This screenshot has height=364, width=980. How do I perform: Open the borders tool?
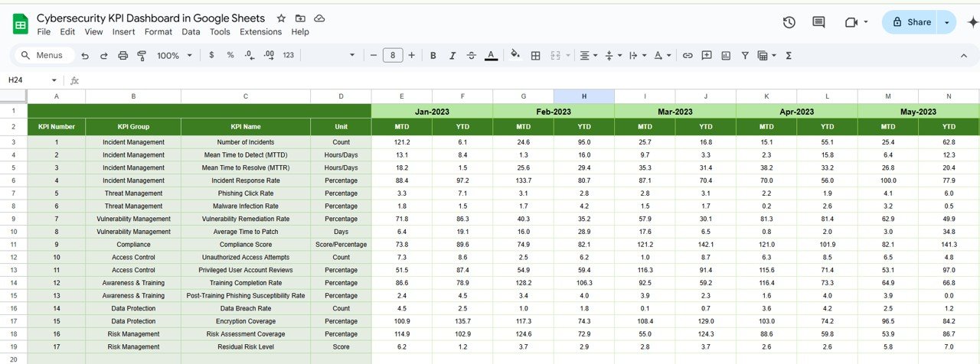click(x=536, y=55)
